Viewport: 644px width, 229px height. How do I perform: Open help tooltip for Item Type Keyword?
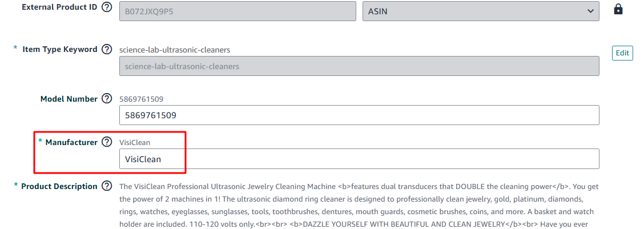106,49
